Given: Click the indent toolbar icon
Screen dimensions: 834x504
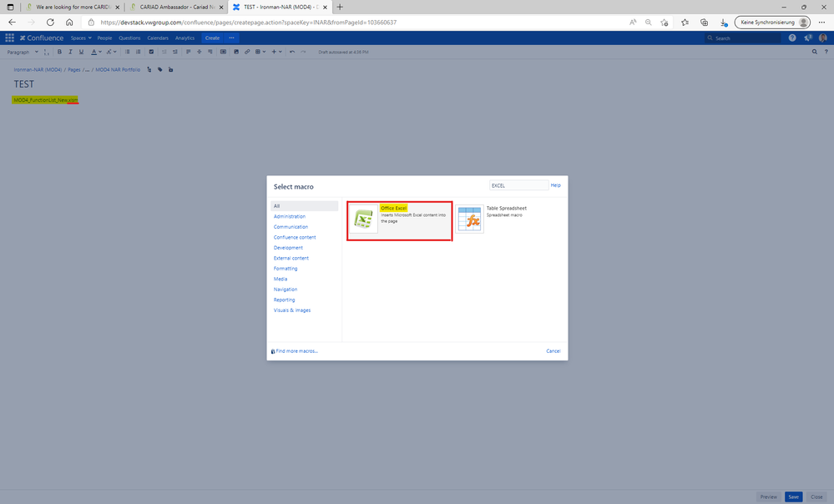Looking at the screenshot, I should [x=175, y=52].
